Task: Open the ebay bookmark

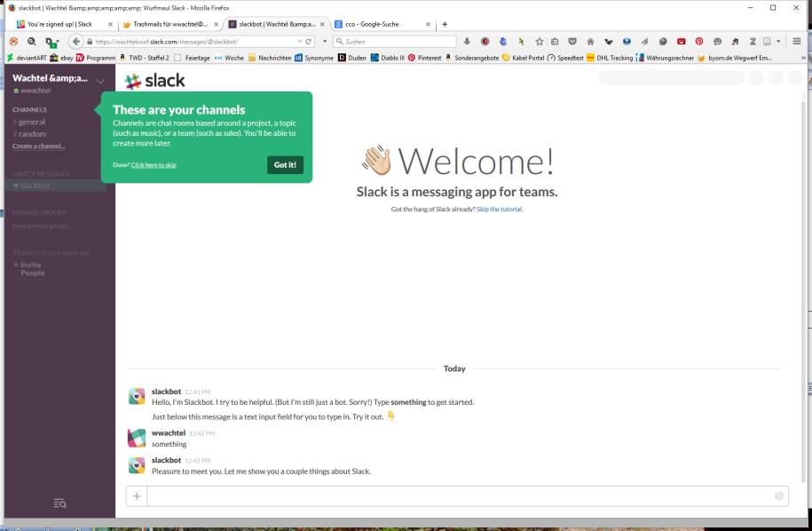Action: (61, 58)
